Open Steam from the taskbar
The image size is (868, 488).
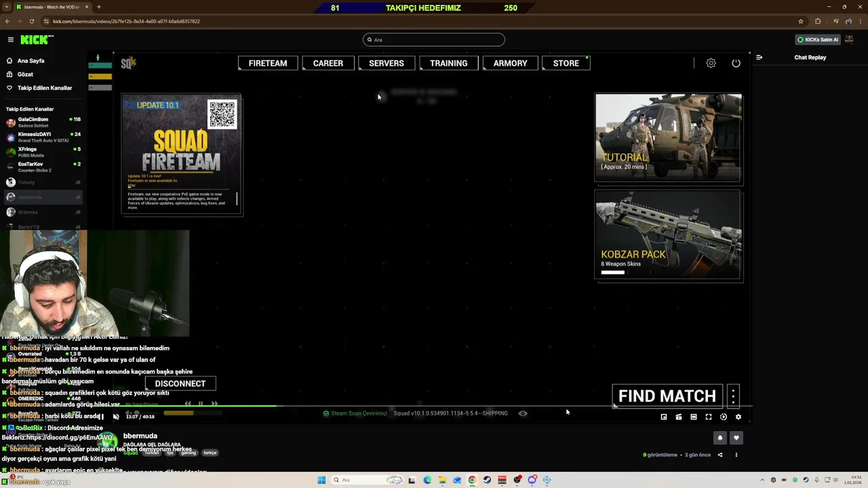click(487, 480)
